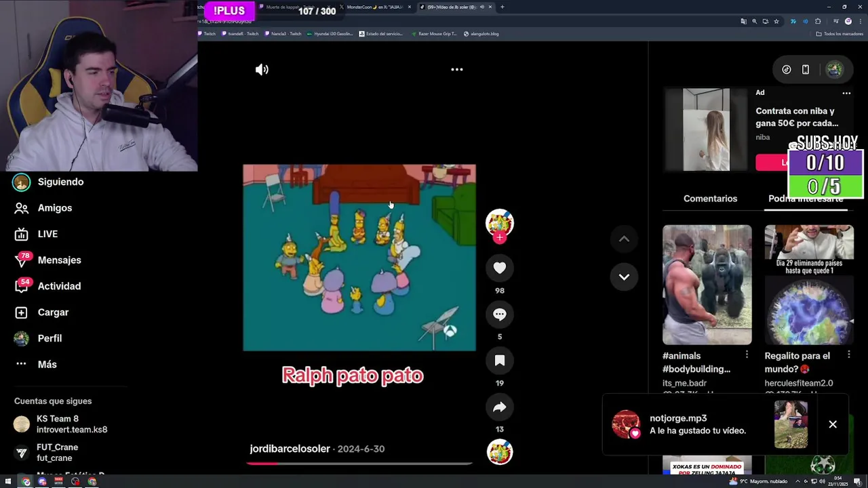Open the niba ad image

point(706,129)
